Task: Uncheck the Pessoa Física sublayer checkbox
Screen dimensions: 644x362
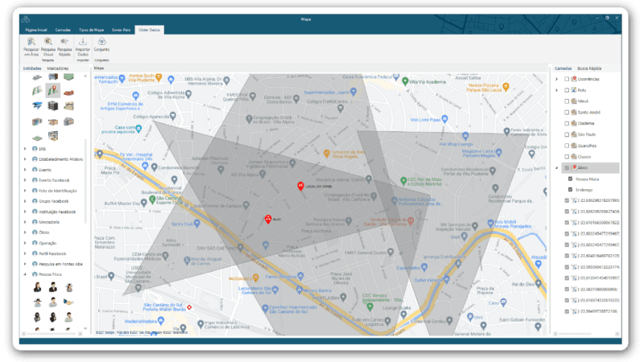Action: 570,179
